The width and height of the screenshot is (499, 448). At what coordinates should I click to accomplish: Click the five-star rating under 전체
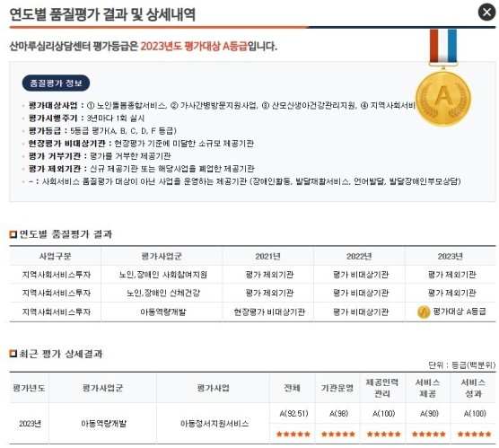293,434
